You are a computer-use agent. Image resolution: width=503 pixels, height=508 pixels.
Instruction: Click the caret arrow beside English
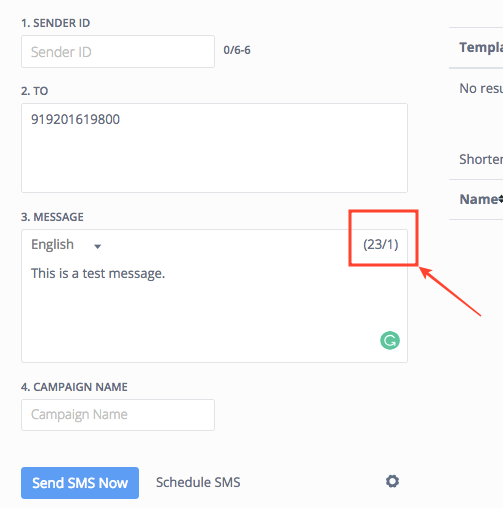coord(97,247)
